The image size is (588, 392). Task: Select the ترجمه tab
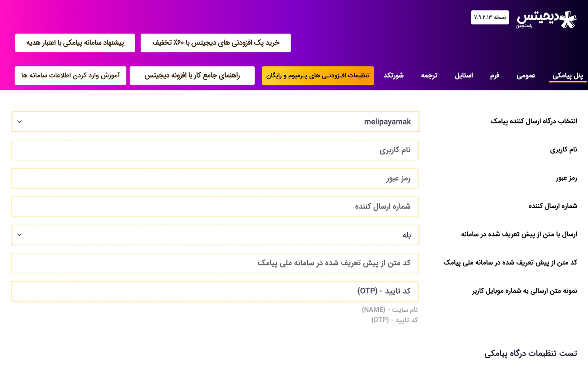coord(429,76)
